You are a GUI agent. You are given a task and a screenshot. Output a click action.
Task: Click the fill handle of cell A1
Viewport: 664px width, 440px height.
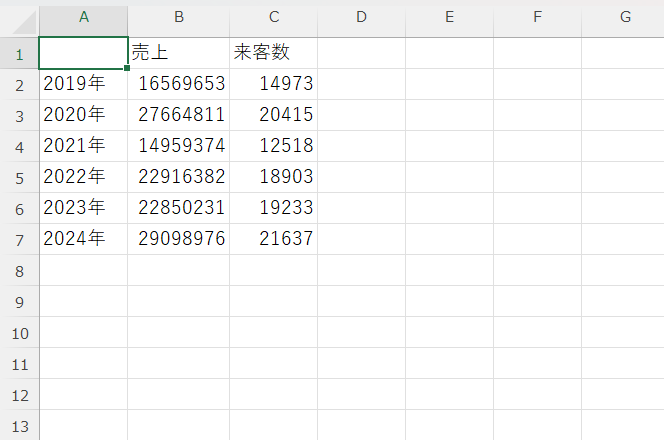click(x=127, y=68)
